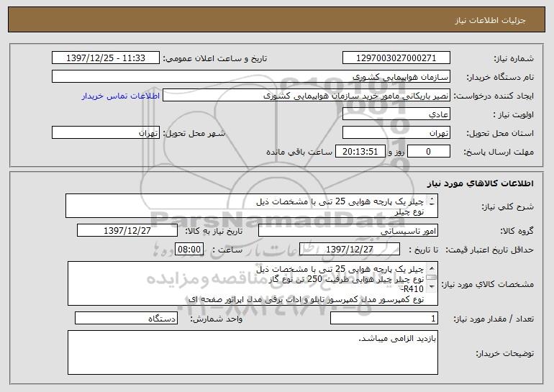Screen dimensions: 554x392
Task: Click the goods group field امور تاسیساتی
Action: 348,231
